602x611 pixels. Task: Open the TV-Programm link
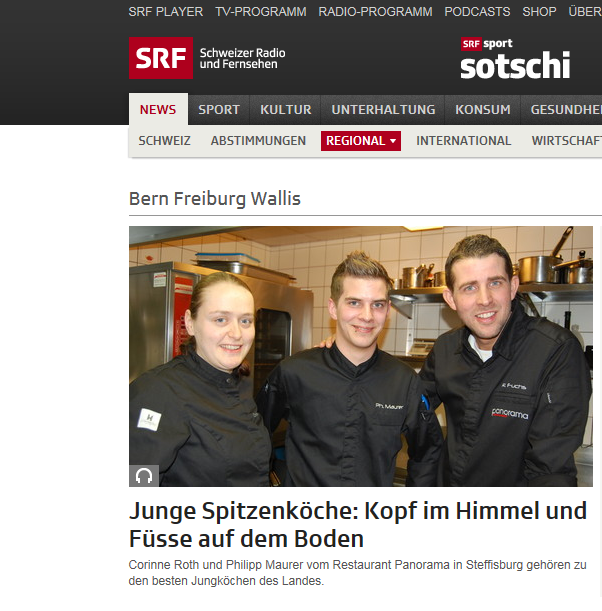tap(261, 12)
